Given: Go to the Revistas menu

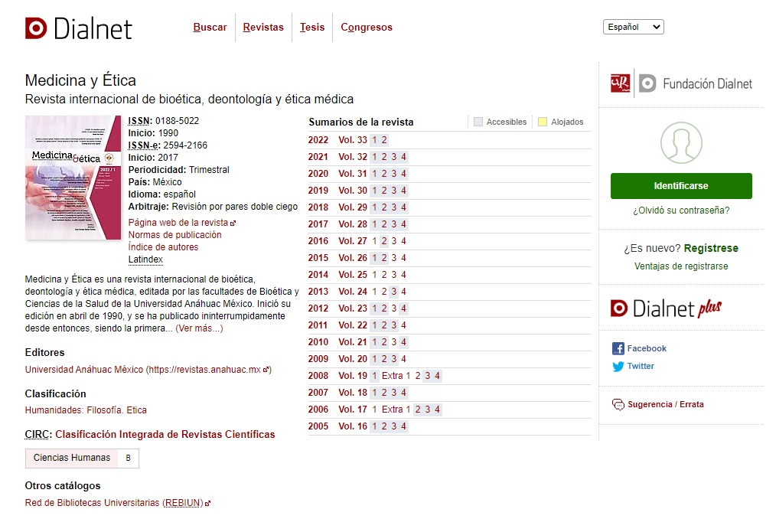Looking at the screenshot, I should 263,28.
